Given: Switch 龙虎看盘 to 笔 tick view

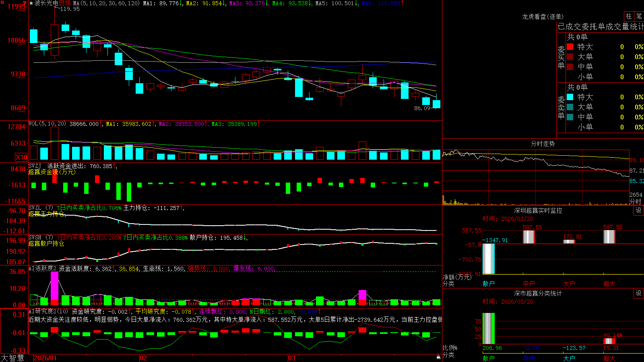Looking at the screenshot, I should click(x=639, y=16).
